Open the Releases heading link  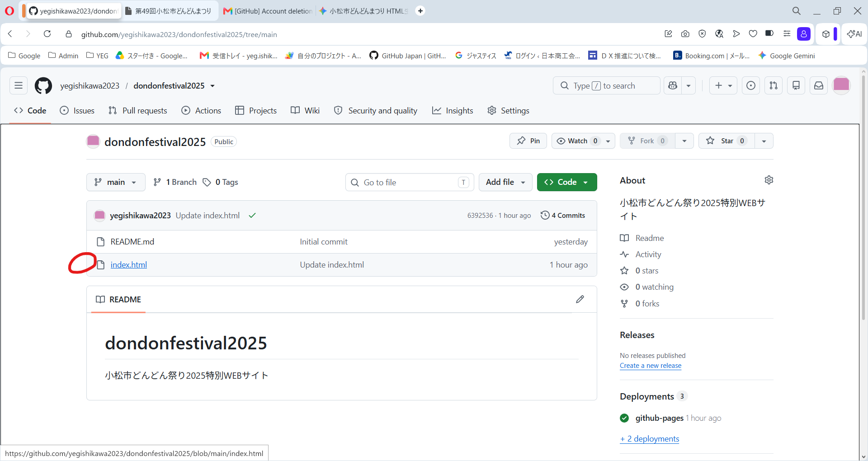coord(637,335)
